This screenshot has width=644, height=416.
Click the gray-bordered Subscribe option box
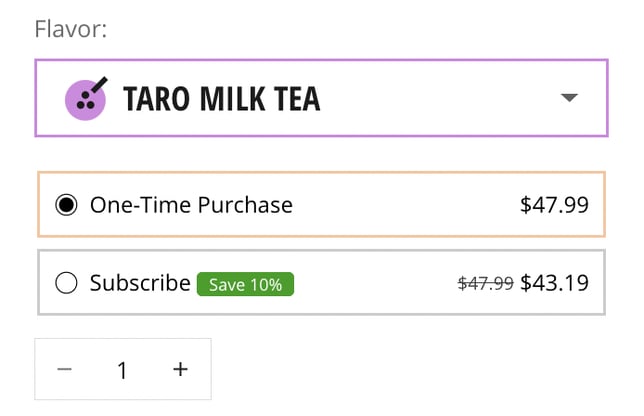point(321,283)
